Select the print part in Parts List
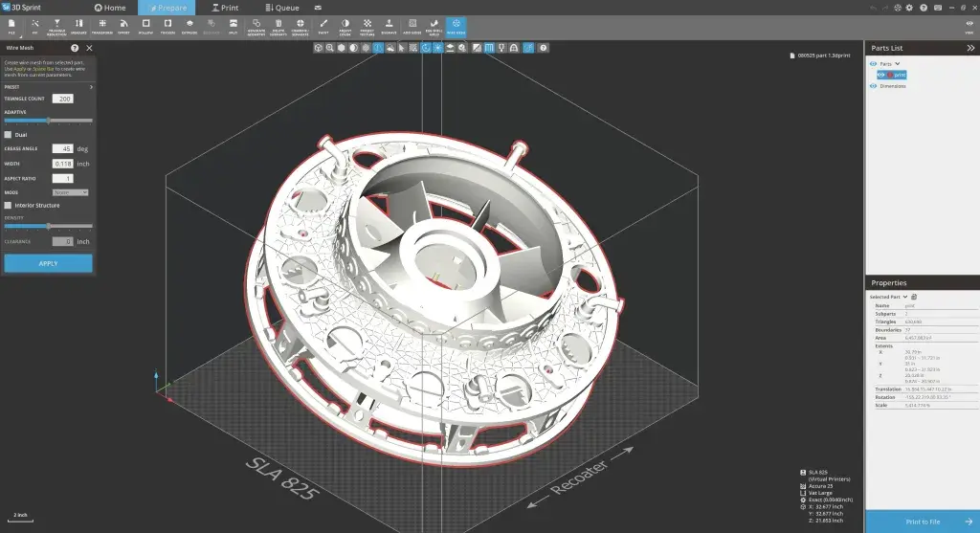Viewport: 980px width, 533px height. pyautogui.click(x=892, y=75)
